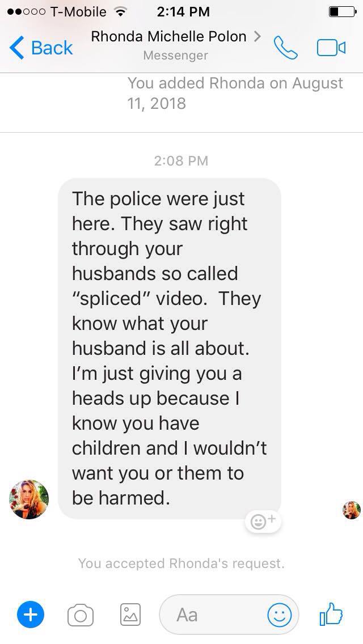
Task: Tap the gray message bubble about police
Action: [170, 348]
